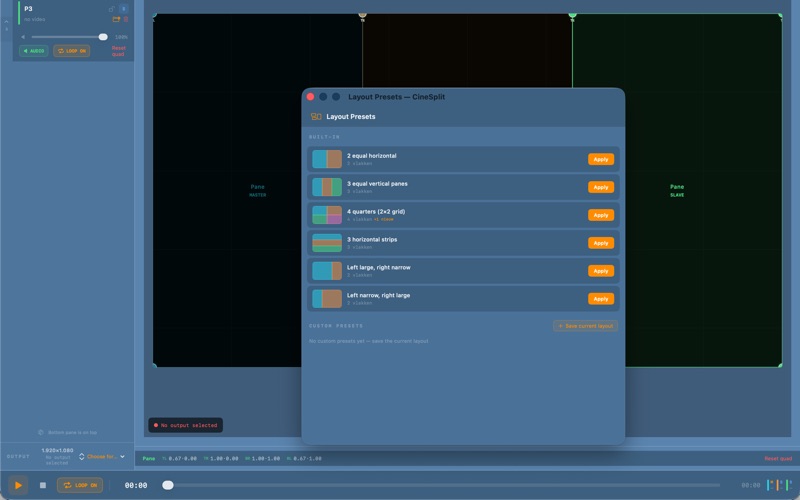Viewport: 800px width, 500px height.
Task: Apply the 2 equal horizontal preset
Action: [x=601, y=159]
